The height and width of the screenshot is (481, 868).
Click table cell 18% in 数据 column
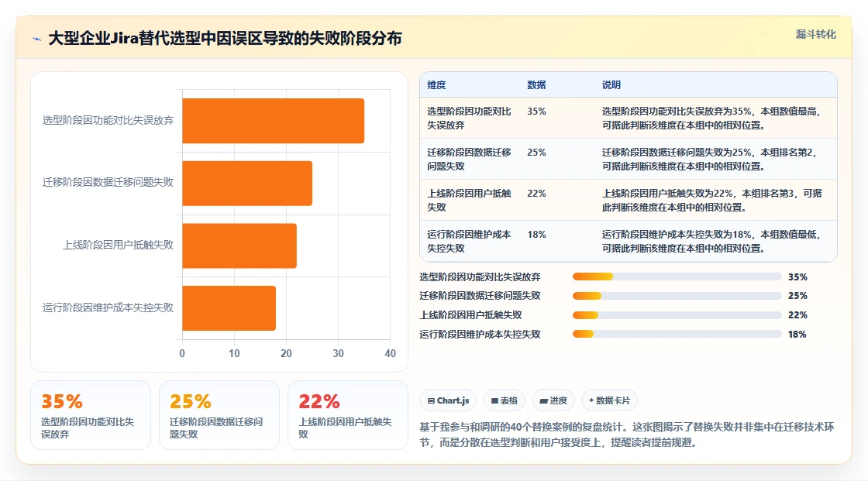tap(536, 234)
